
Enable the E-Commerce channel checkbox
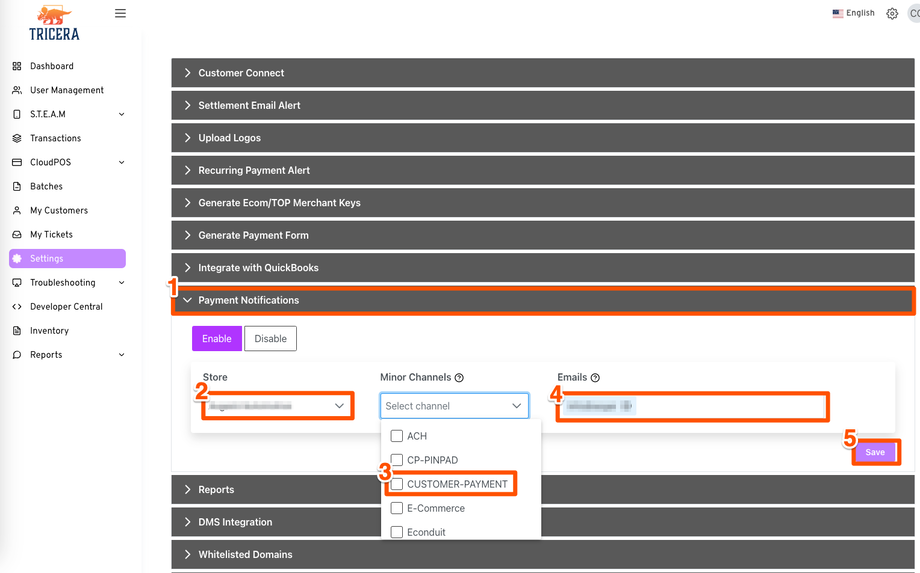(x=397, y=508)
